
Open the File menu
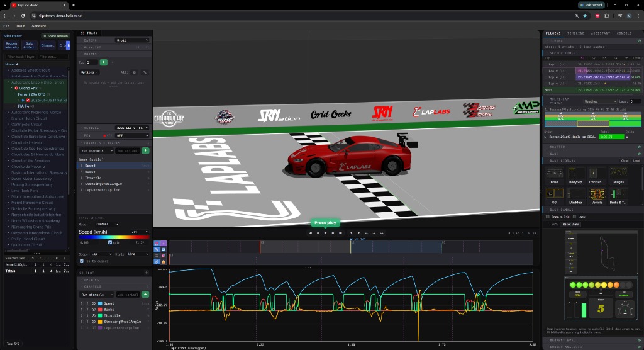[6, 26]
